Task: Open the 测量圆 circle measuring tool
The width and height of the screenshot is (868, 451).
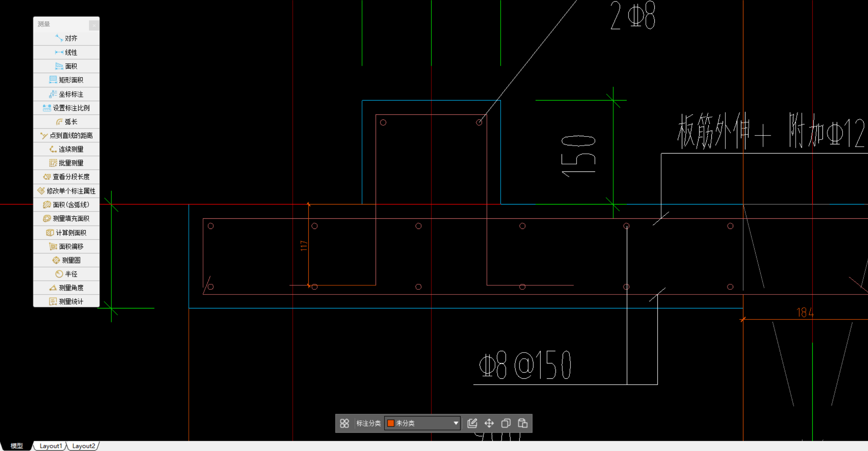Action: tap(67, 260)
